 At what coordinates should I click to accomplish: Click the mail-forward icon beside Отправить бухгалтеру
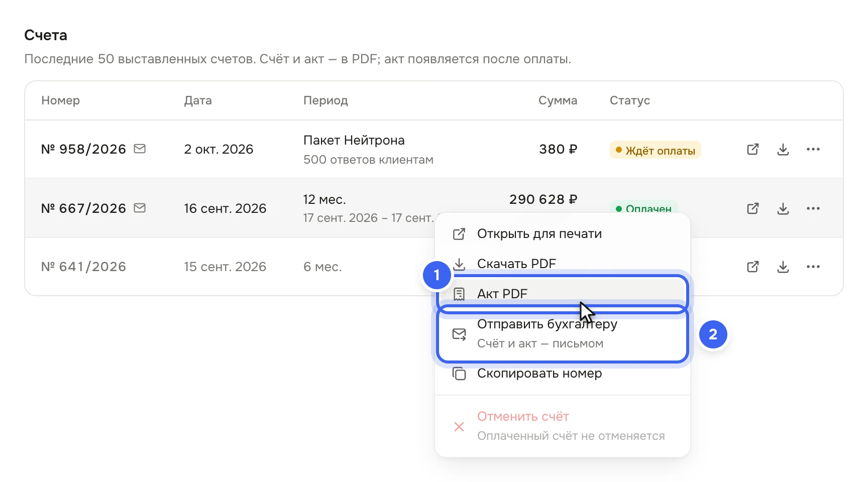459,334
